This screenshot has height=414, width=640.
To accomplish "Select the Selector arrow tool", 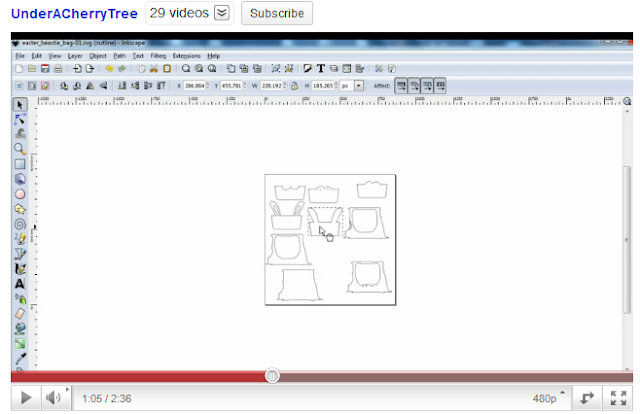I will (x=20, y=105).
